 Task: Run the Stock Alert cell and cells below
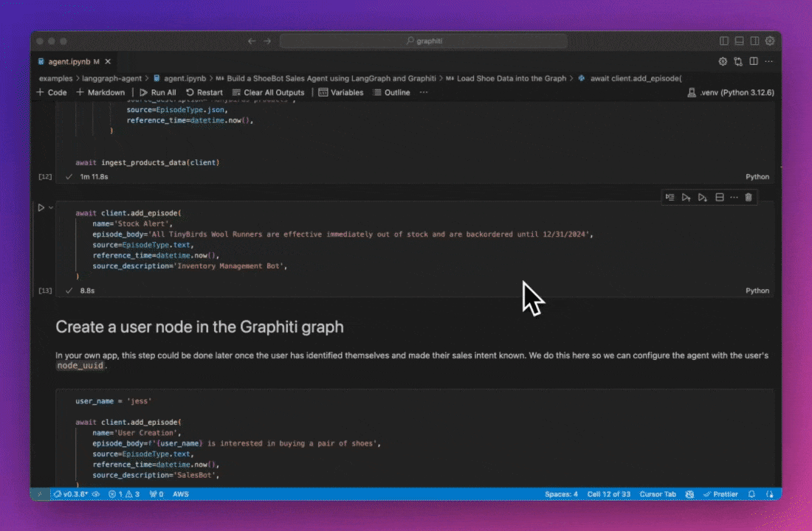coord(702,197)
